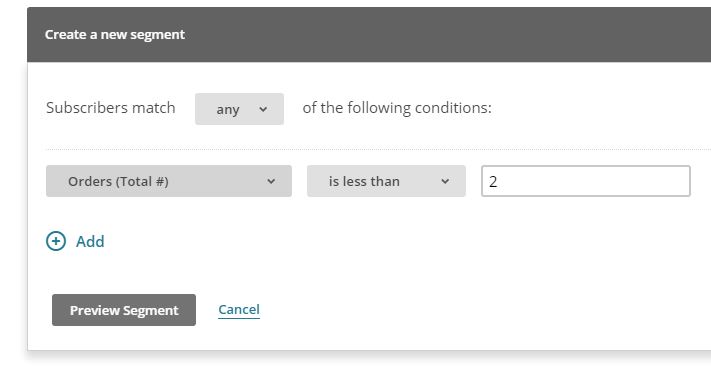Viewport: 711px width, 367px height.
Task: Click the chevron arrow on the any dropdown
Action: 263,109
